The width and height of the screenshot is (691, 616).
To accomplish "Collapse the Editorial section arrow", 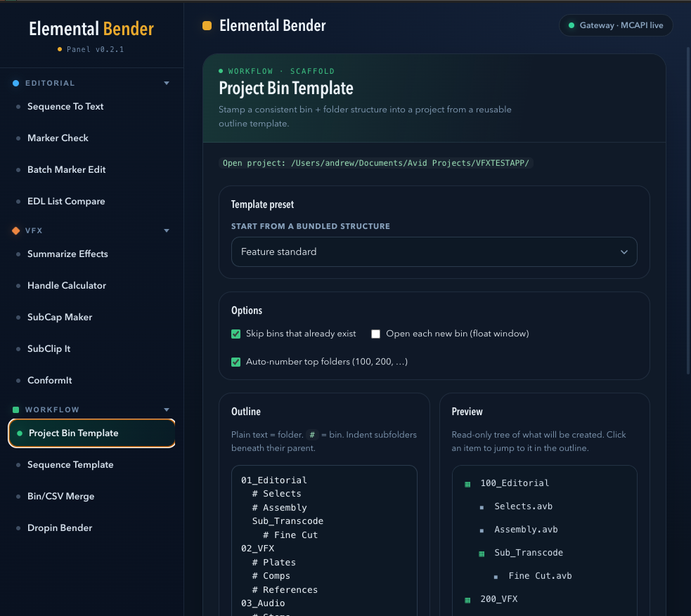I will coord(167,83).
